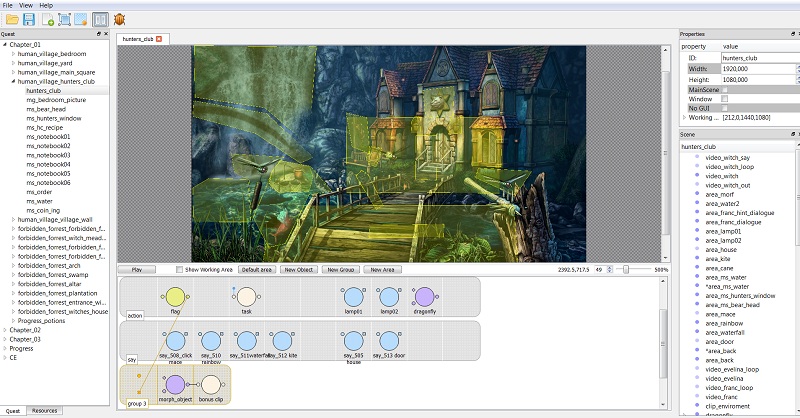Image resolution: width=800 pixels, height=418 pixels.
Task: Select the say_513 door node
Action: click(x=389, y=341)
